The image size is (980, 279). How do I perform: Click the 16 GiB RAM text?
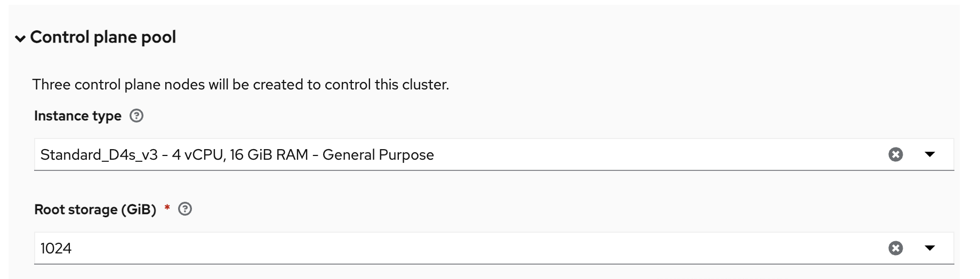269,155
